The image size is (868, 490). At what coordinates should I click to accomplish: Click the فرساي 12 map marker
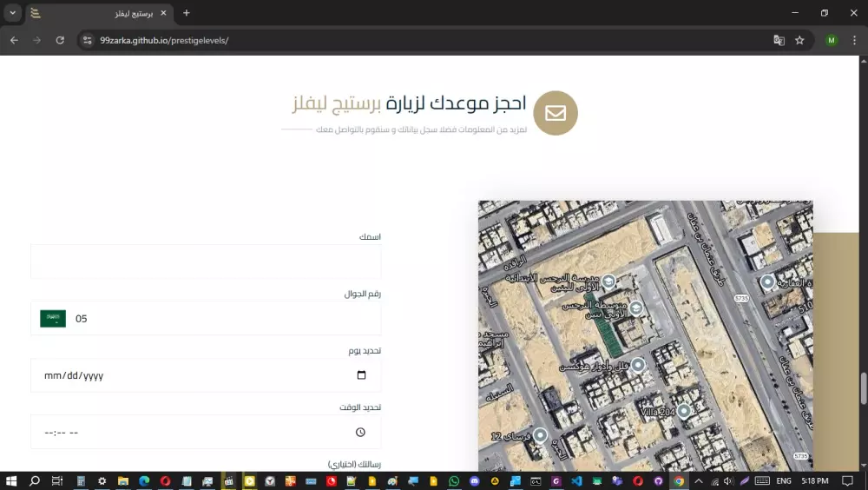point(540,435)
